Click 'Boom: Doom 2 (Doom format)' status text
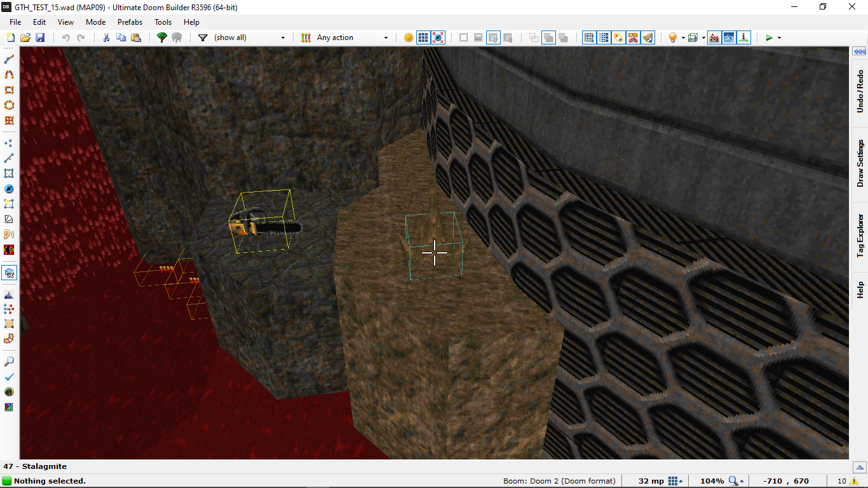Screen dimensions: 868x488 pos(559,481)
